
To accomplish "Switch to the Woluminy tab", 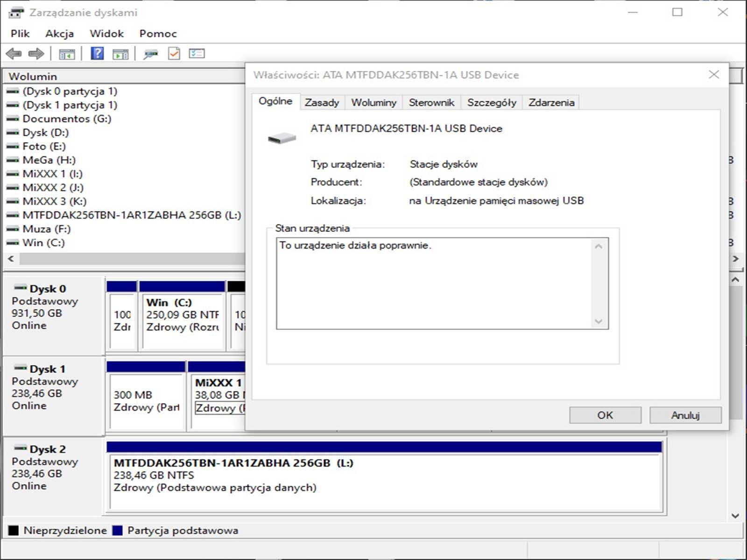I will pos(373,103).
